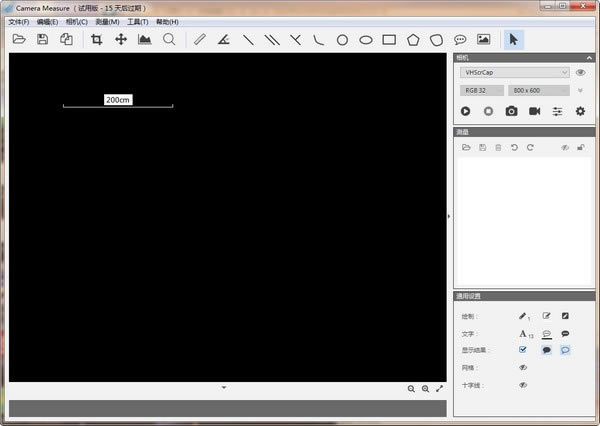Expand the 800 x 600 resolution dropdown

[539, 90]
